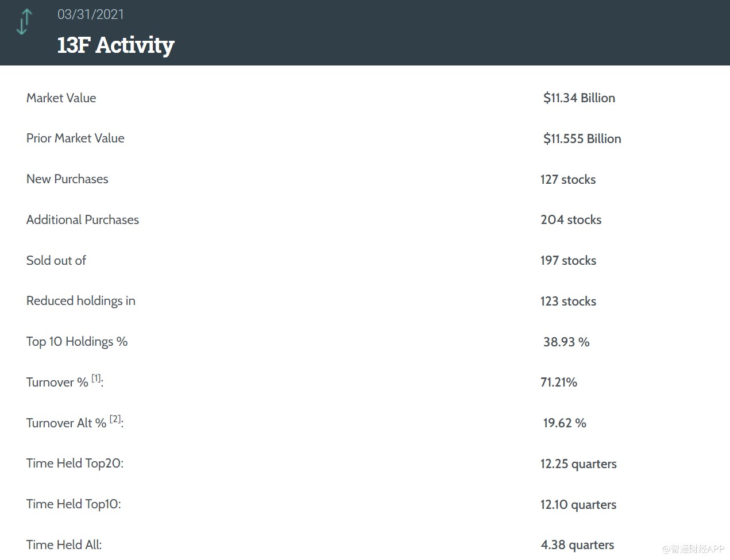Image resolution: width=730 pixels, height=560 pixels.
Task: Select the Market Value row label
Action: point(61,98)
